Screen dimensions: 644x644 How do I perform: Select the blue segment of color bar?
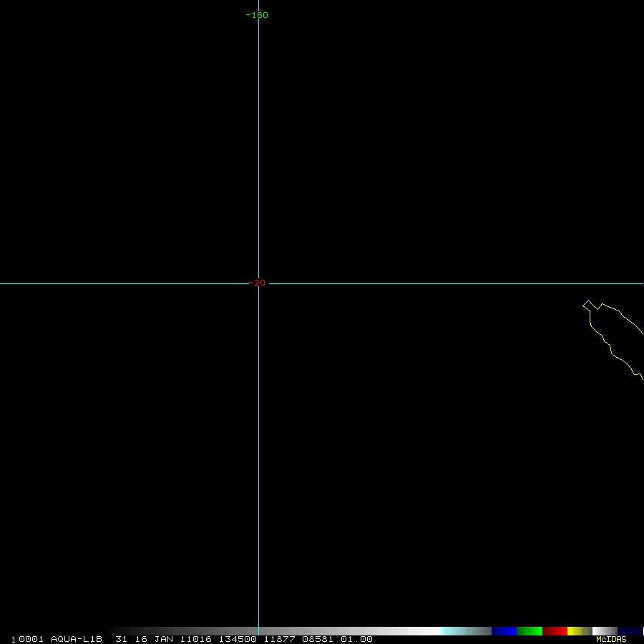coord(504,631)
